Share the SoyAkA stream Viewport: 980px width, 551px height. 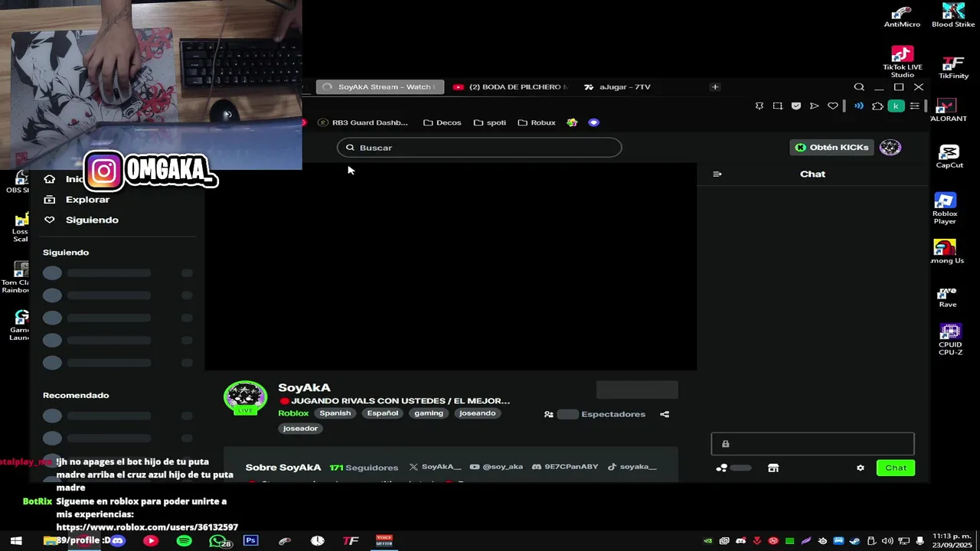point(665,414)
